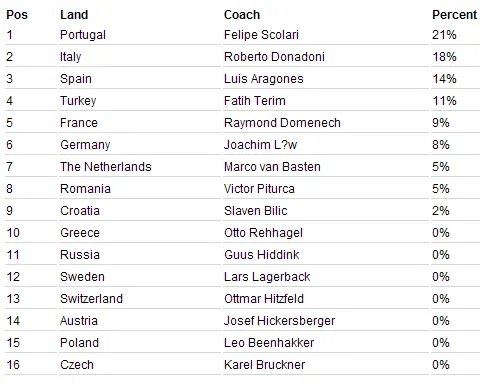
Task: Click the Pos column header
Action: [x=17, y=15]
